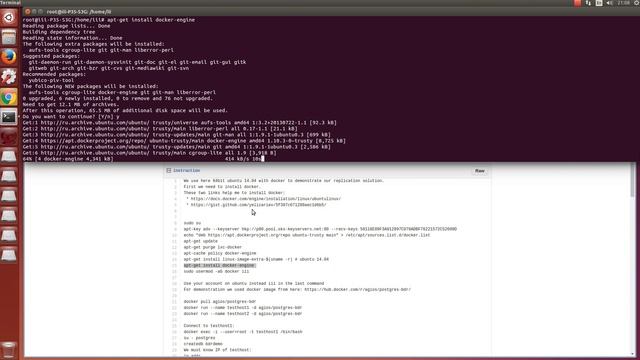Open the gist.github.com link in the instructions
Image resolution: width=640 pixels, height=360 pixels.
pos(258,205)
